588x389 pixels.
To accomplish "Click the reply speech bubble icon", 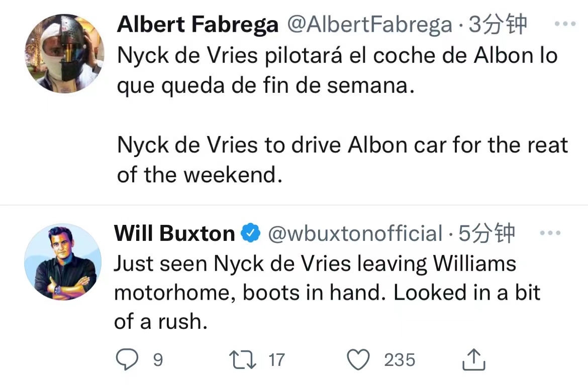I will coord(127,359).
